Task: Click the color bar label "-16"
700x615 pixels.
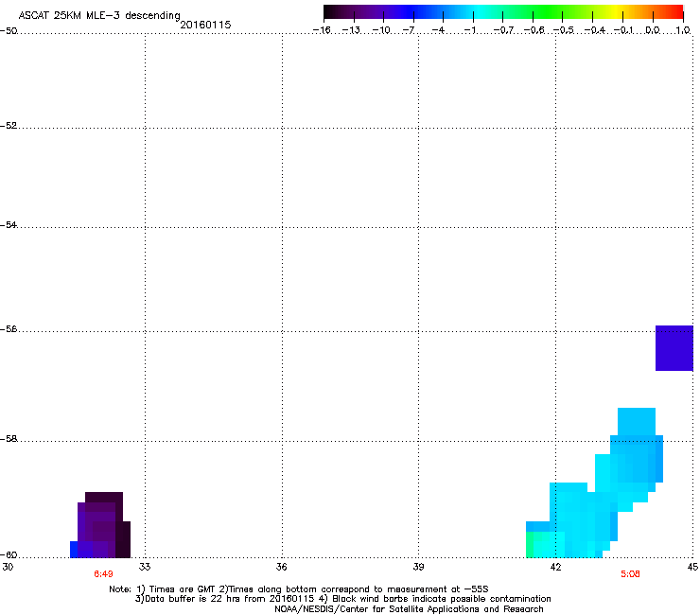Action: [x=322, y=30]
